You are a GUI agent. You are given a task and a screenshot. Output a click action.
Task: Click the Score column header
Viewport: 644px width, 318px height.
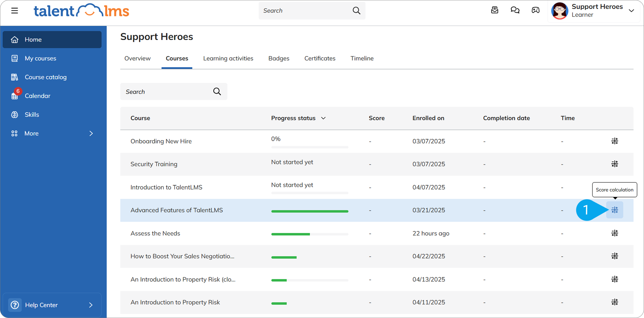pos(377,118)
